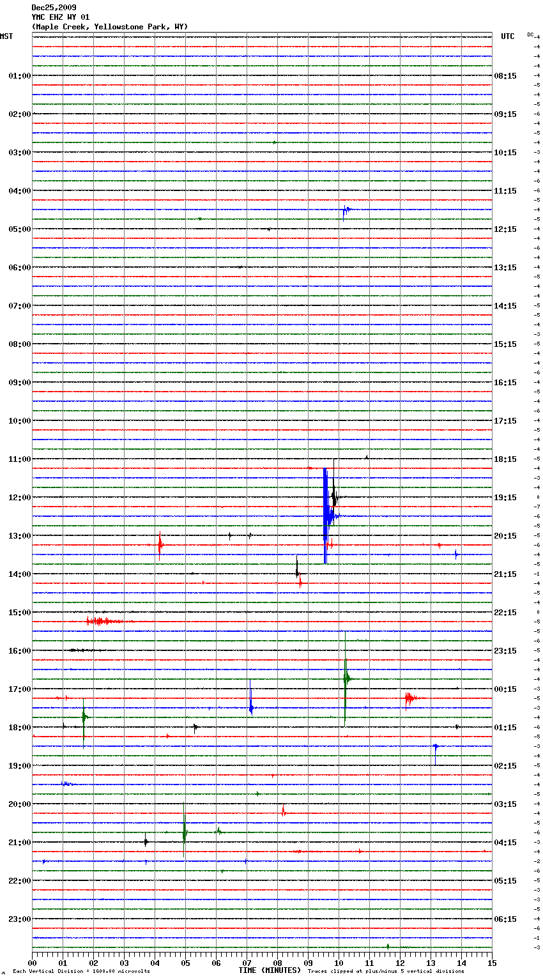Viewport: 543px width, 980px height.
Task: Click the '15:15' UTC time label
Action: 505,344
